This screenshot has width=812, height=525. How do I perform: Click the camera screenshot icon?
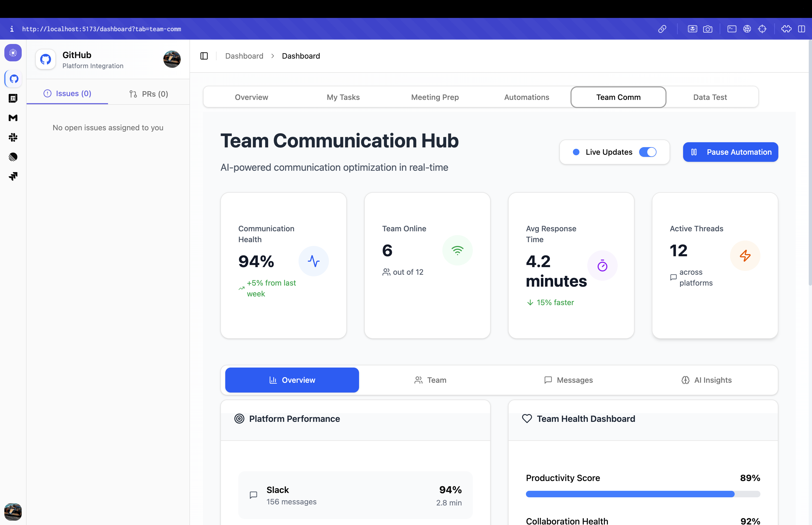[x=708, y=29]
